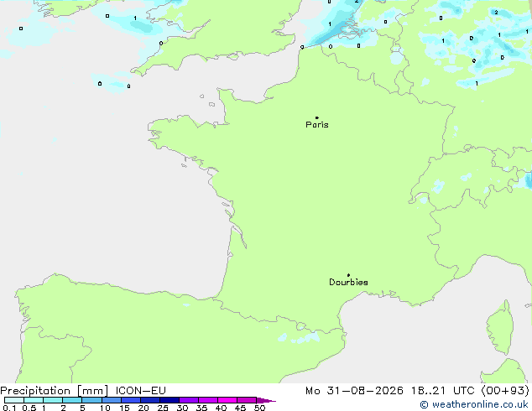
Task: Click the forecast date Mo 31-08-2026 text
Action: tap(354, 391)
